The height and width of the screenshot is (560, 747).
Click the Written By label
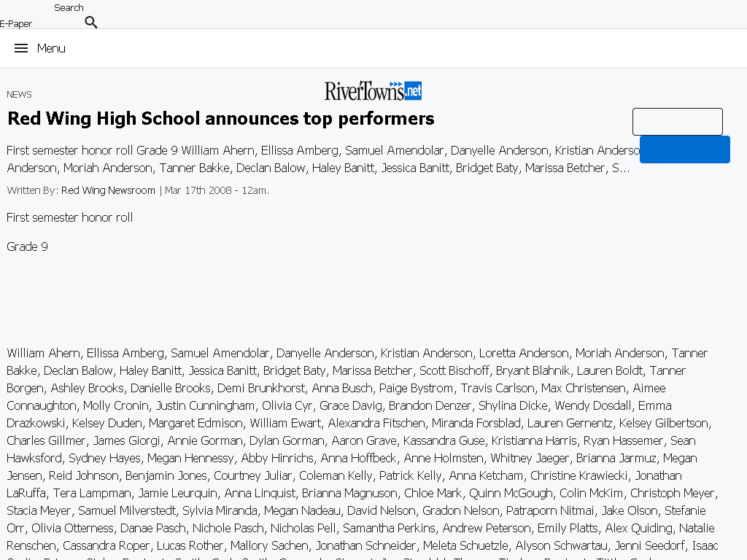coord(32,190)
